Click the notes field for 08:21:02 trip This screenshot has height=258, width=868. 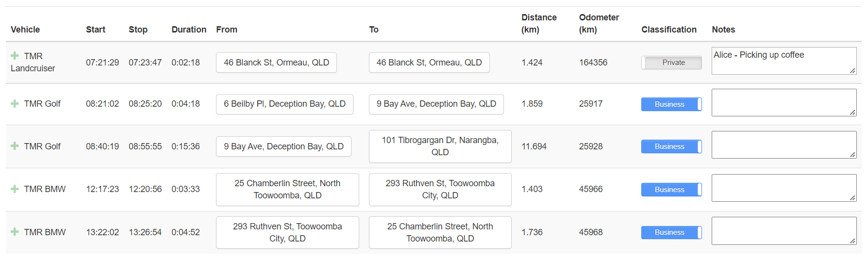click(784, 102)
